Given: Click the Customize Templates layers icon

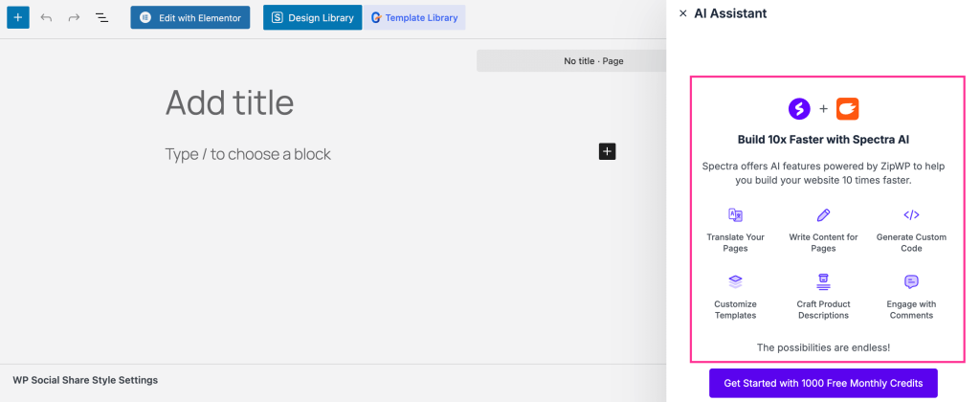Looking at the screenshot, I should 736,282.
